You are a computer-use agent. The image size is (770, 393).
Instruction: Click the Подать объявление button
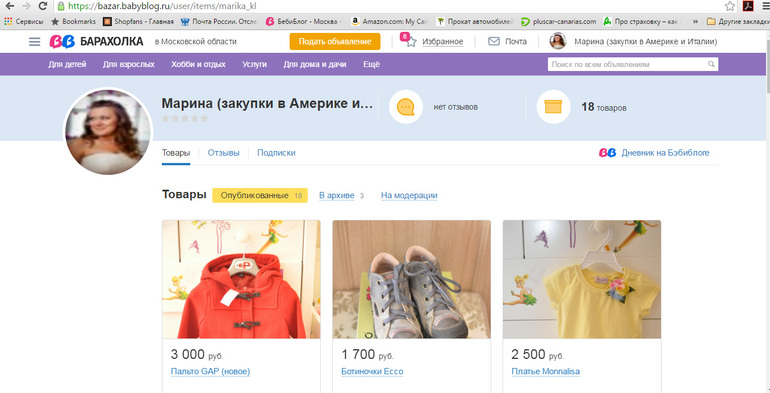[x=335, y=42]
